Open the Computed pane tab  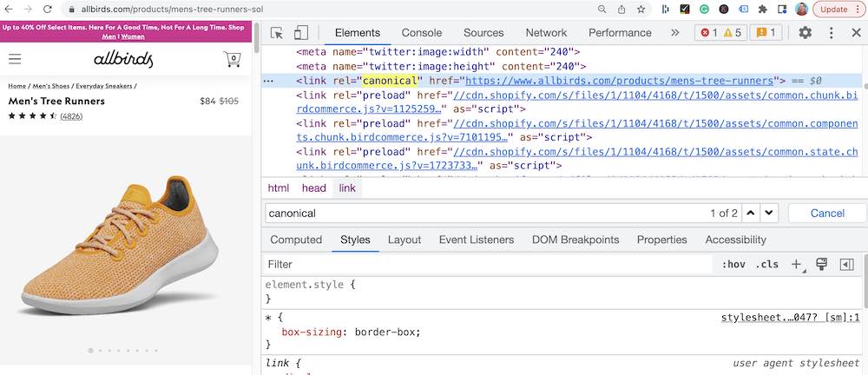(x=296, y=240)
